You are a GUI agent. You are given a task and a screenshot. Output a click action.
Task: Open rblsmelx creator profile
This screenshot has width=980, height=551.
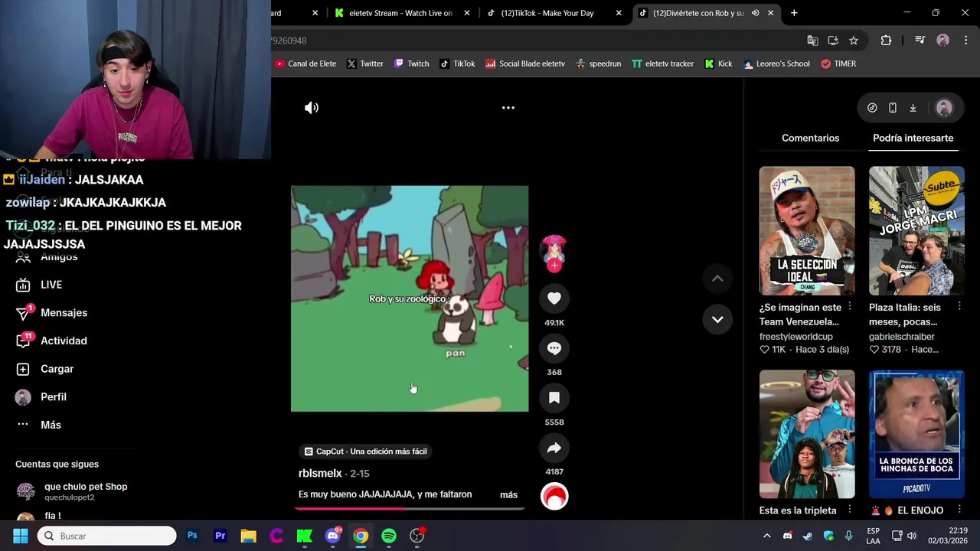(320, 473)
